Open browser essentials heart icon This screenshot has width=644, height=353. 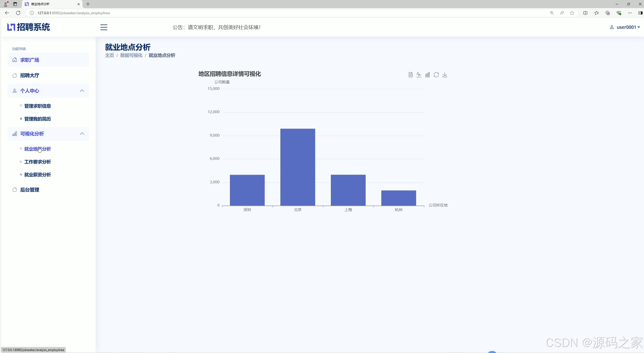pyautogui.click(x=619, y=13)
